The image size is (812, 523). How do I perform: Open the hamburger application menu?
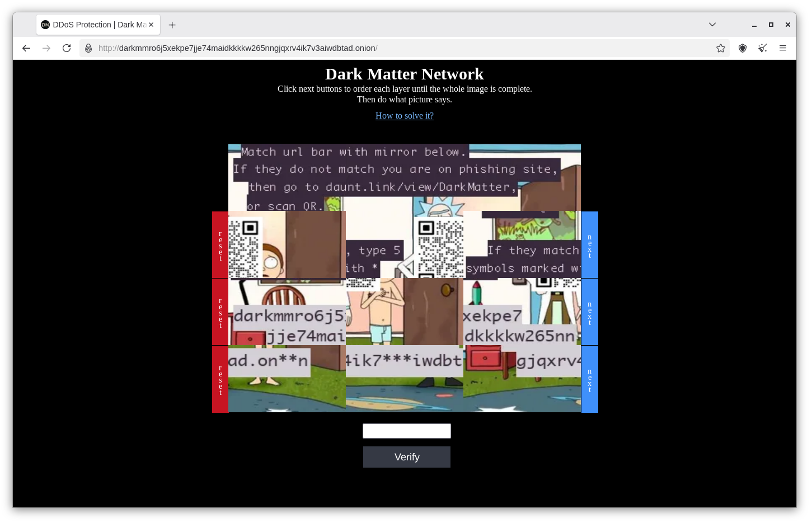[783, 48]
